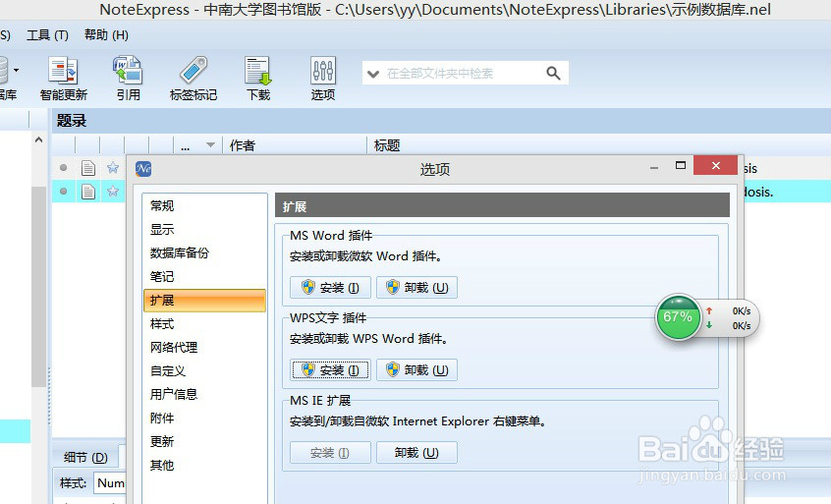Select 笔记 in options sidebar
The width and height of the screenshot is (831, 504).
click(204, 277)
